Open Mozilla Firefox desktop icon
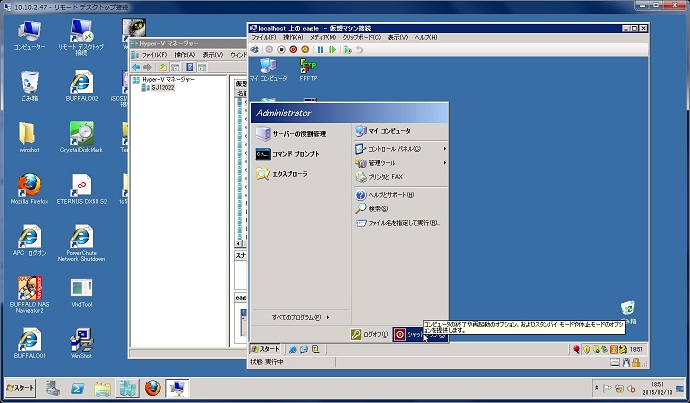Screen dimensions: 690x403 coord(28,187)
